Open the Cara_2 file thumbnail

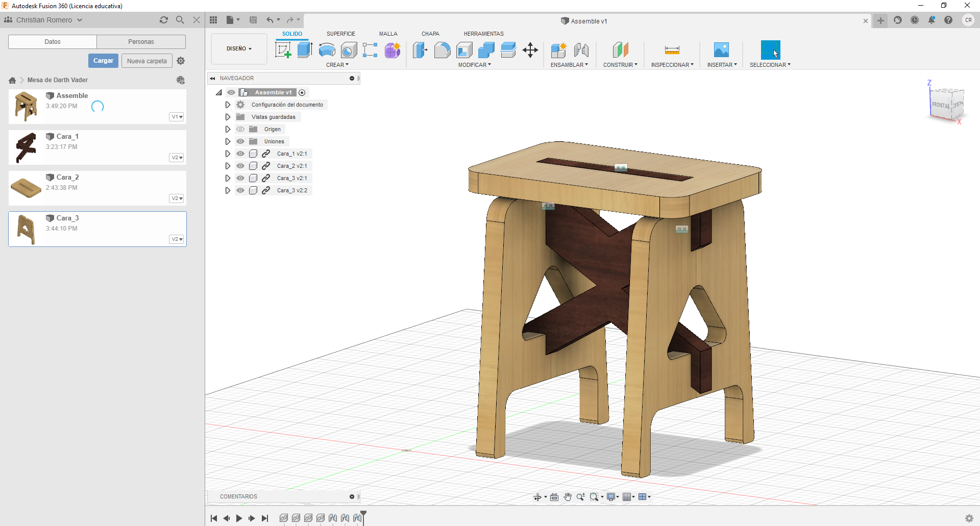26,188
